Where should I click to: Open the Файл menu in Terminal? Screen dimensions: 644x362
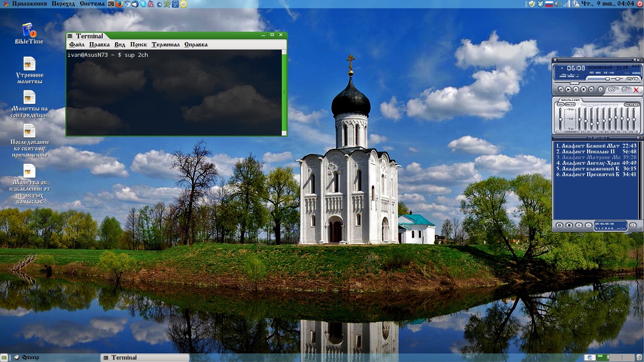tap(77, 44)
